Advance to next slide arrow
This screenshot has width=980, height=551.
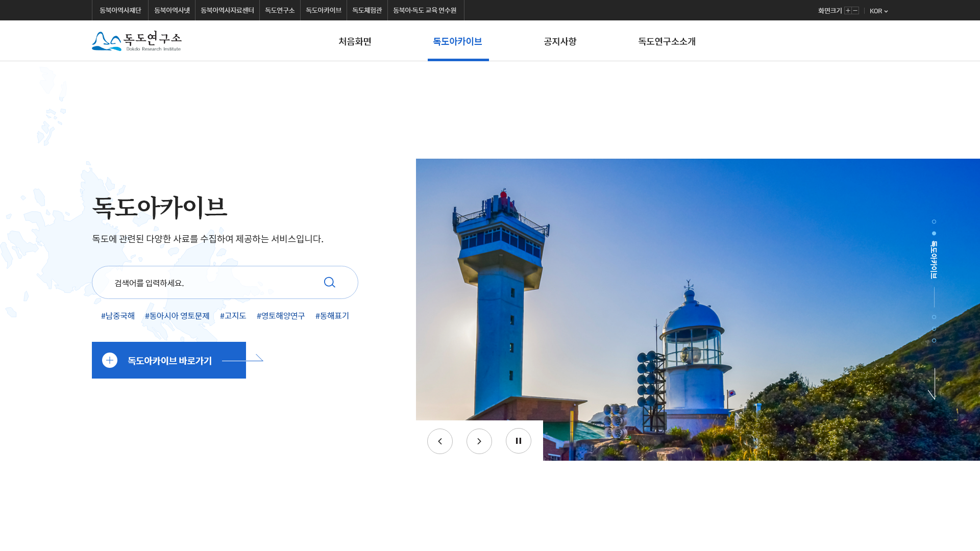point(479,441)
